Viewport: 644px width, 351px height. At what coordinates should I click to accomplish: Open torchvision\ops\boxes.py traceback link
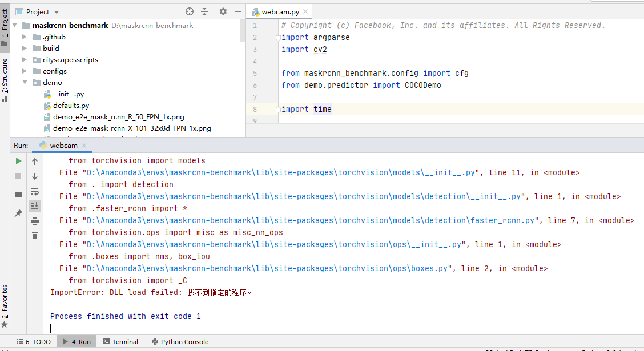267,268
